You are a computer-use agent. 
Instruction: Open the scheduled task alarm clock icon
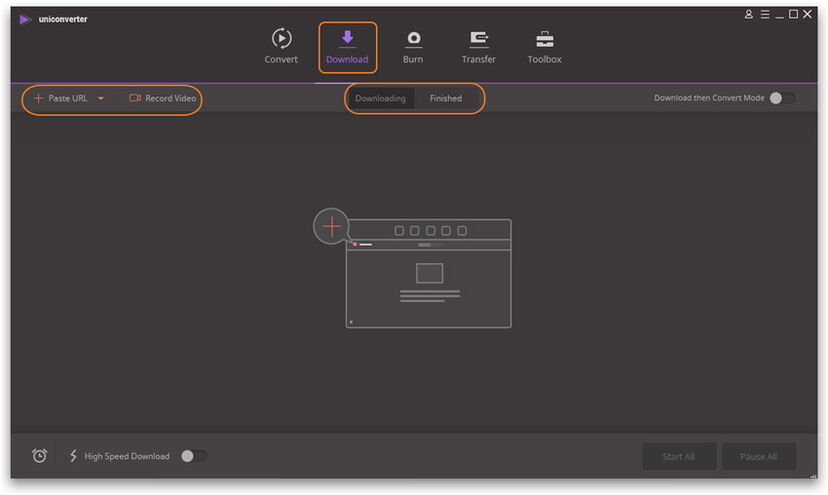pos(40,455)
